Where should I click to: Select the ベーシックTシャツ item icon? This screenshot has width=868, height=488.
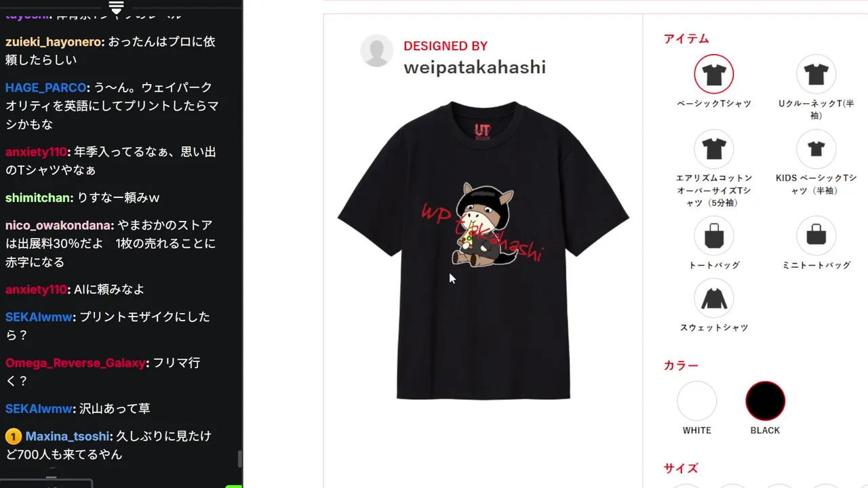713,74
